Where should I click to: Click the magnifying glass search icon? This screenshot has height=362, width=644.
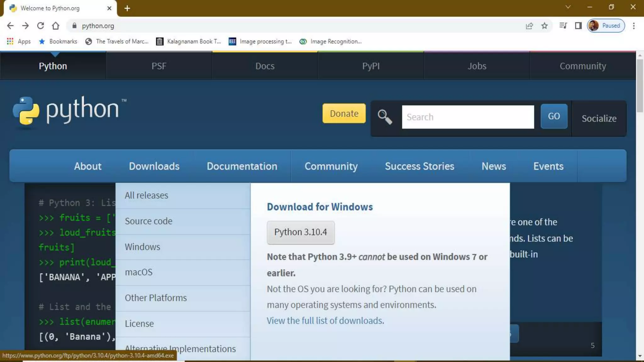click(385, 117)
